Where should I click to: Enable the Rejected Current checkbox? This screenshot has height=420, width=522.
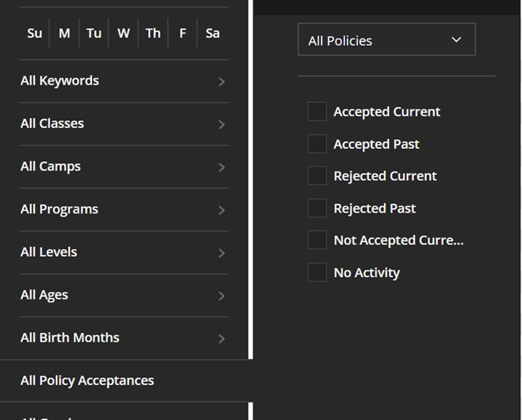pos(317,176)
